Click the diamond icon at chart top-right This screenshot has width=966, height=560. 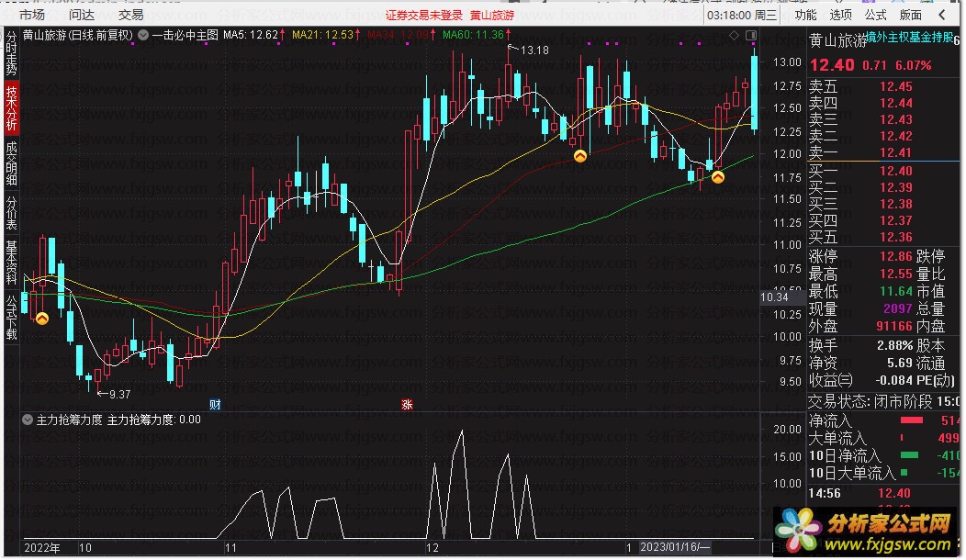point(735,36)
